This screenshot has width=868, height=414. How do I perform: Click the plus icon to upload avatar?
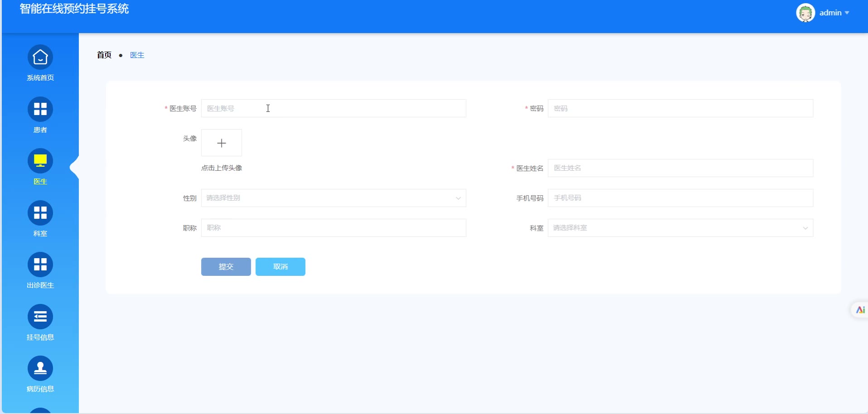222,143
